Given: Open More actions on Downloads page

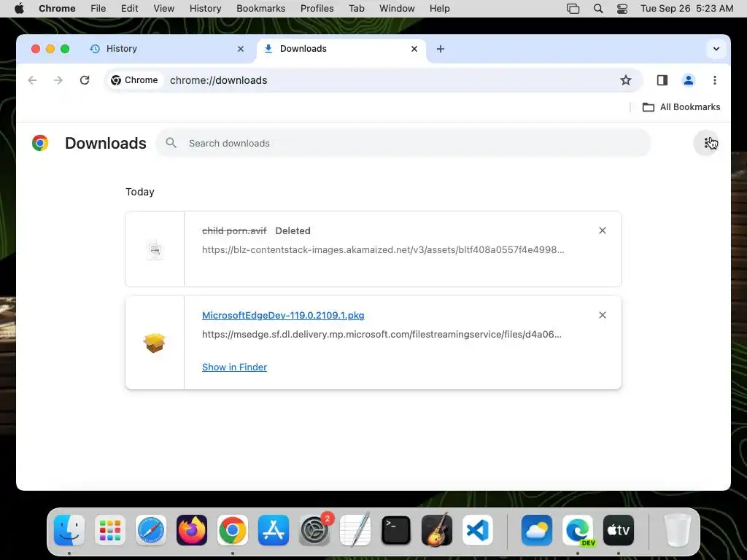Looking at the screenshot, I should (706, 143).
